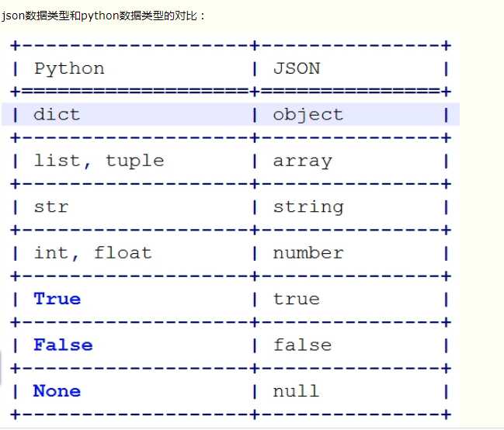
Task: Click the JSON column header
Action: click(296, 68)
